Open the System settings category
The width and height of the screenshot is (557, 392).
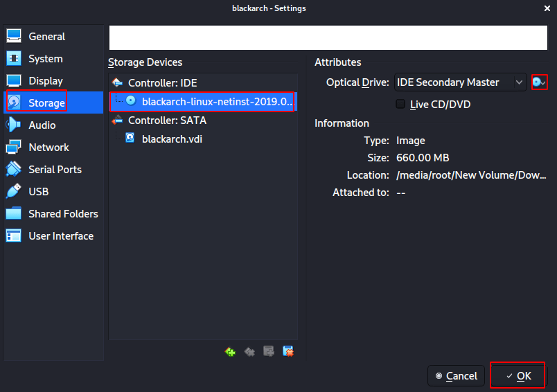point(53,59)
